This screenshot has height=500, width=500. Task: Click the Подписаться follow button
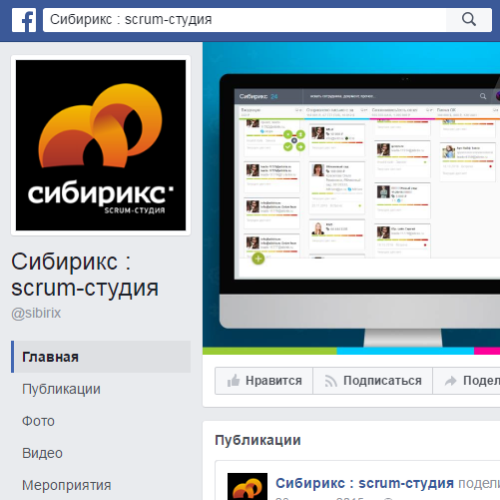373,381
